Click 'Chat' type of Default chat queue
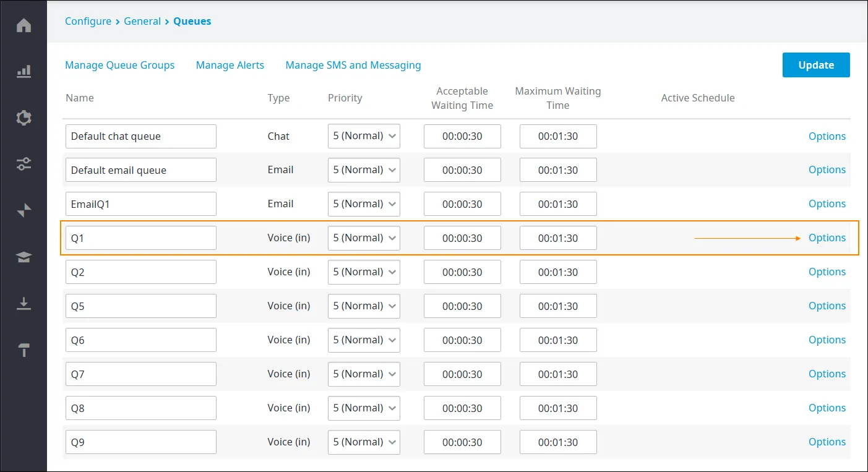Screen dimensions: 868x472 pos(278,136)
